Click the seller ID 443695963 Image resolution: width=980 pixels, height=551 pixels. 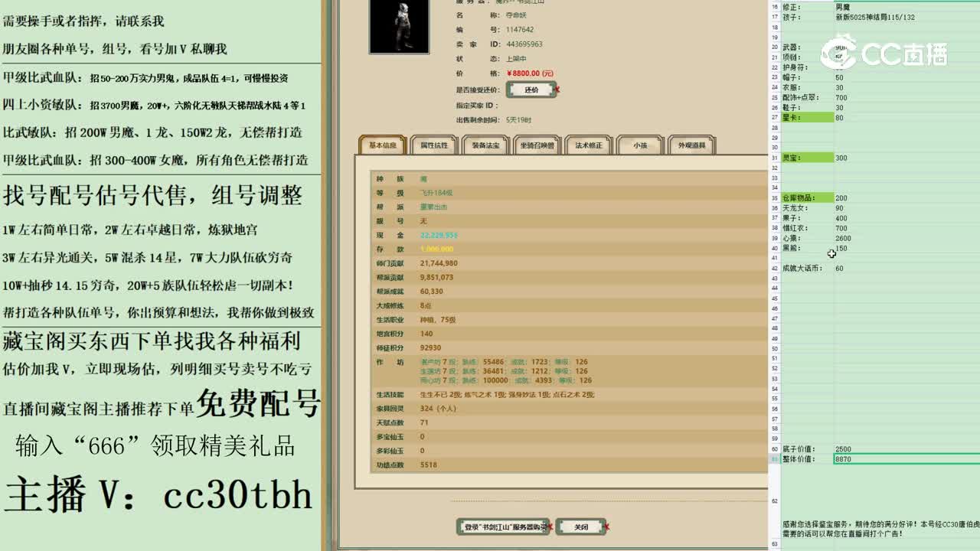pos(524,44)
